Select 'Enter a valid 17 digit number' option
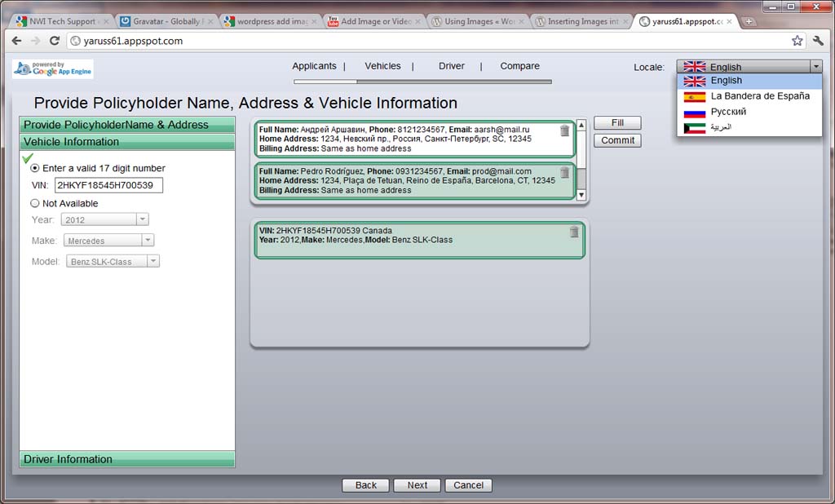 pos(35,169)
